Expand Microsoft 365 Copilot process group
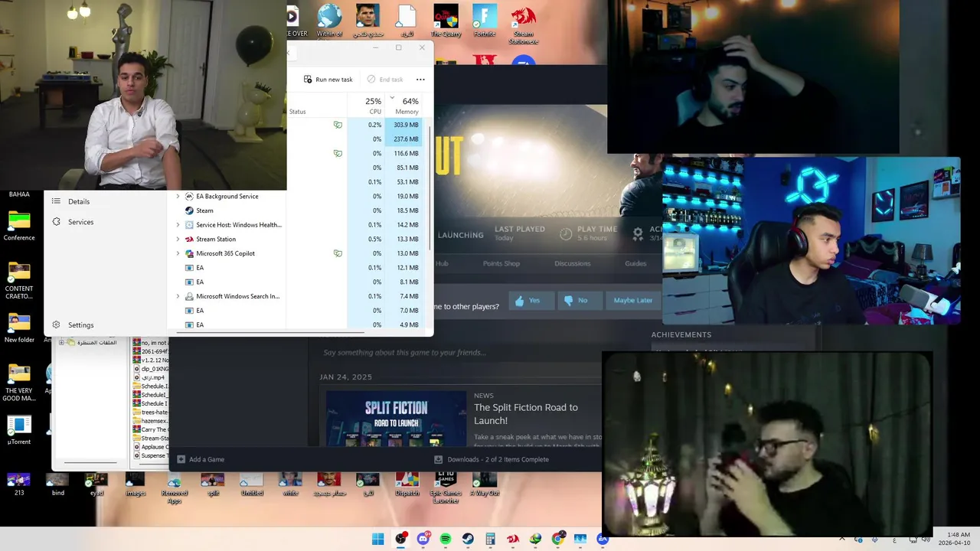This screenshot has width=980, height=551. pyautogui.click(x=178, y=253)
